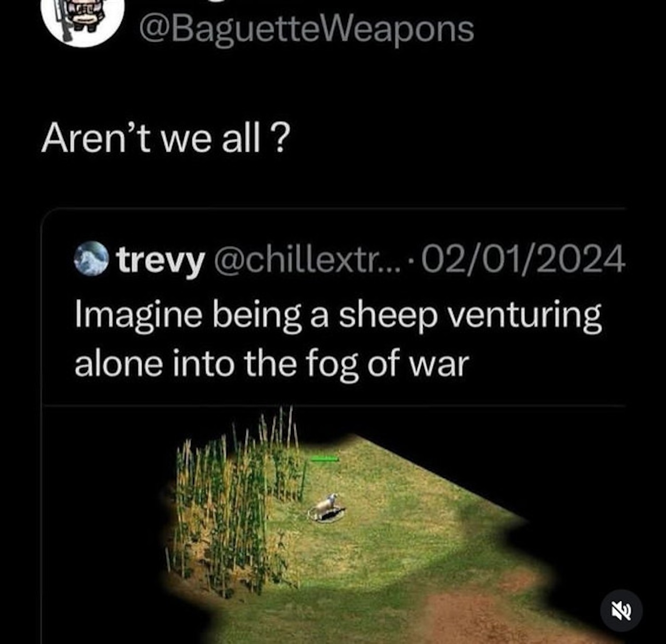
Task: Unmute the video using the speaker icon
Action: tap(621, 611)
